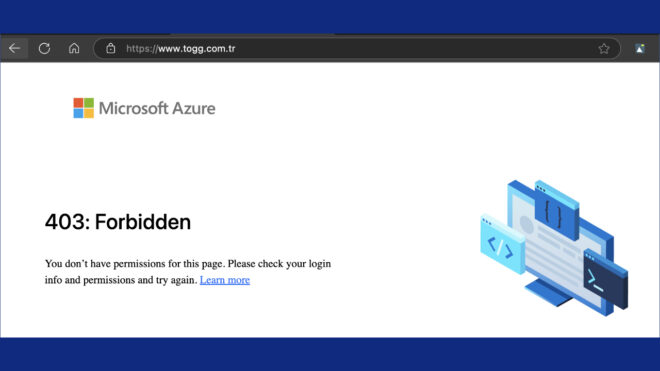
Task: Click the isometric computer illustration
Action: 554,248
